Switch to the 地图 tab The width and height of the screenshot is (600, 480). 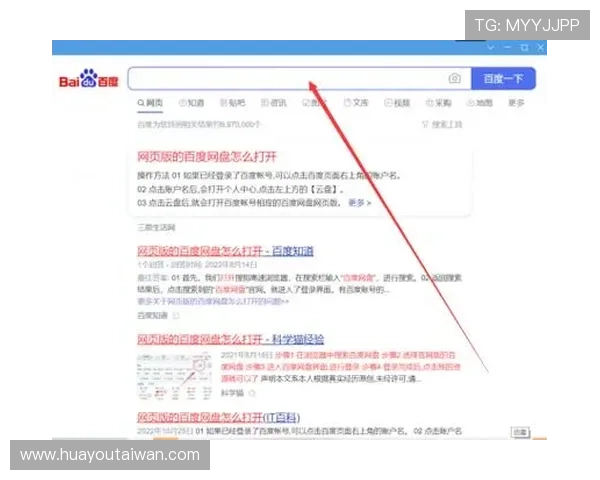coord(479,103)
